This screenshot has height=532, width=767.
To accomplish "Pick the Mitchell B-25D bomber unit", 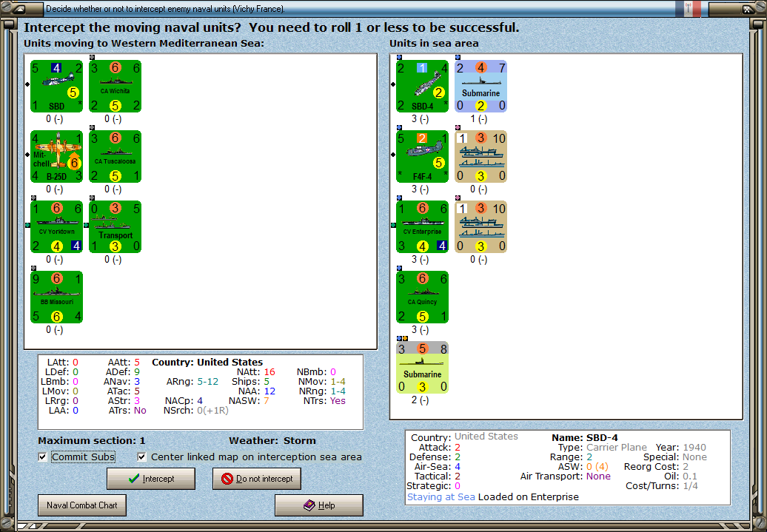I will tap(56, 156).
